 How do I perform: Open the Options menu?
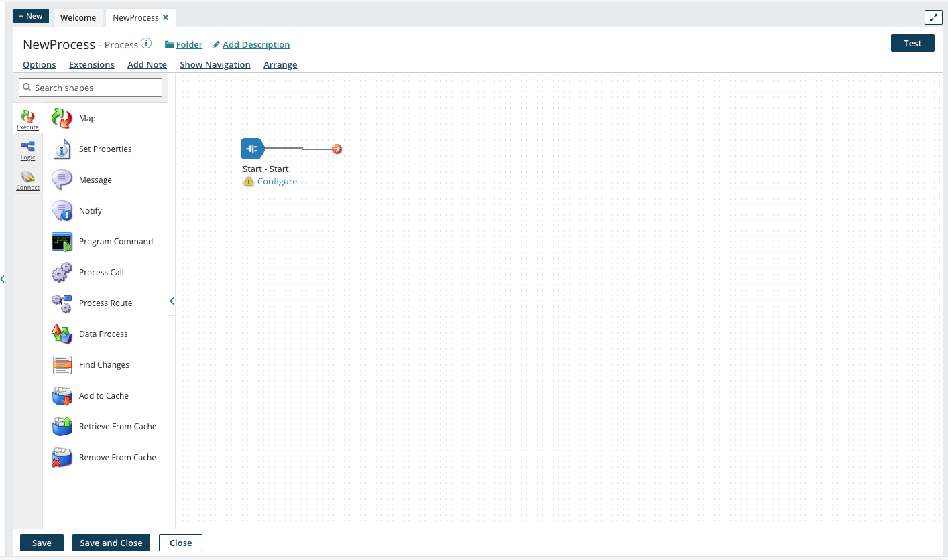tap(40, 65)
